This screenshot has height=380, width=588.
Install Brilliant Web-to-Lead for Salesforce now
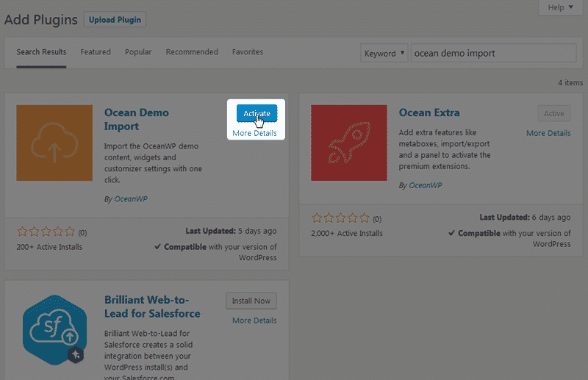pos(251,301)
